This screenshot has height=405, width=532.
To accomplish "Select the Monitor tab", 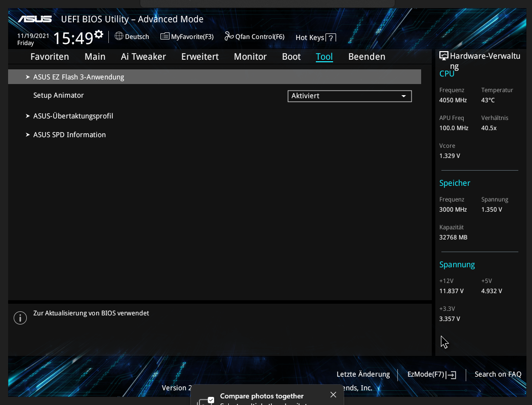I will pyautogui.click(x=251, y=57).
